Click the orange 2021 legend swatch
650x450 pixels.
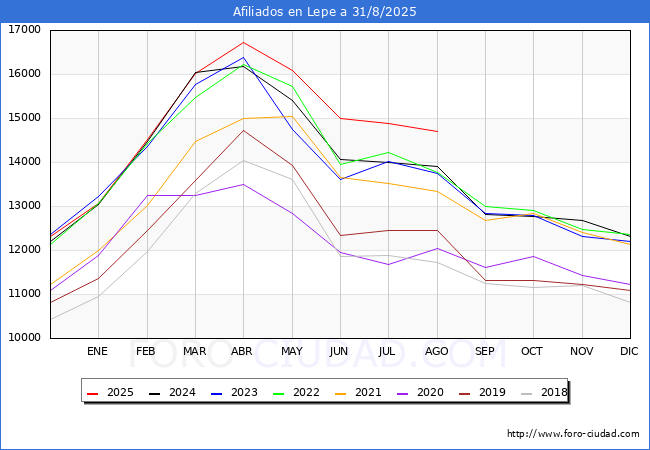click(340, 393)
